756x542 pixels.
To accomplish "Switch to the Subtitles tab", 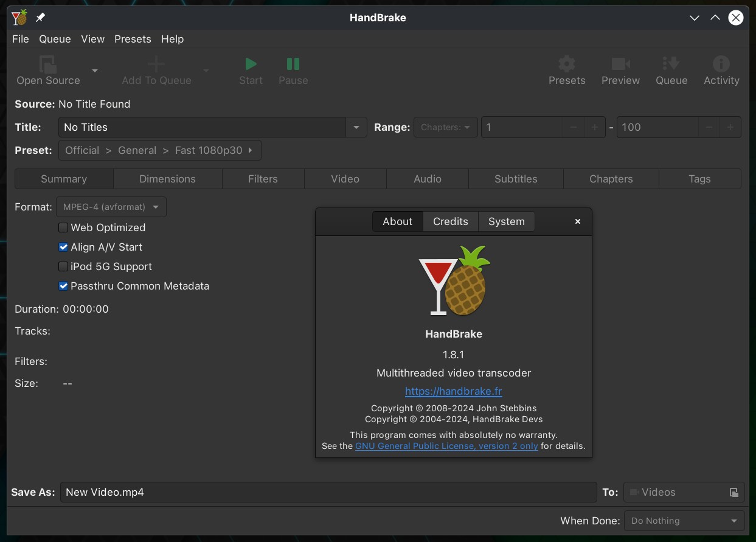I will click(516, 179).
